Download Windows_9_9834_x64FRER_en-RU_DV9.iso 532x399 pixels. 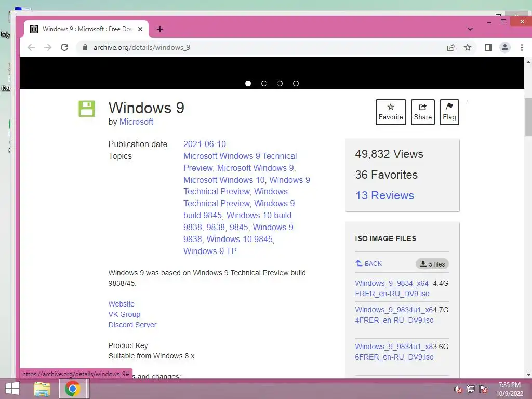tap(392, 288)
